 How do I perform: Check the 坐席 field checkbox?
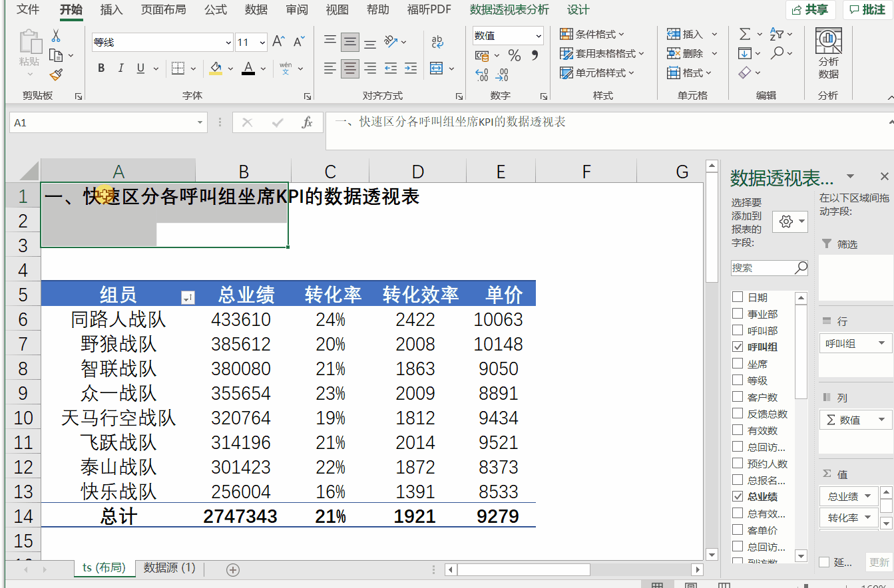[738, 364]
